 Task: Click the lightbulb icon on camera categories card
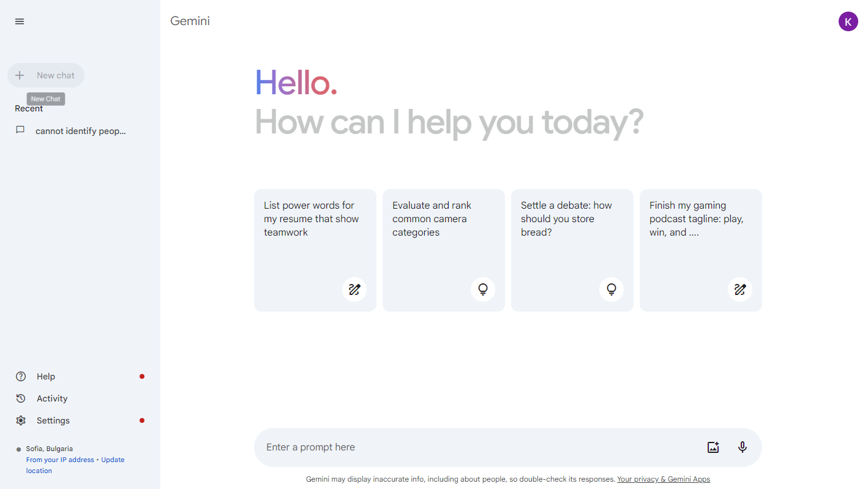pyautogui.click(x=483, y=289)
